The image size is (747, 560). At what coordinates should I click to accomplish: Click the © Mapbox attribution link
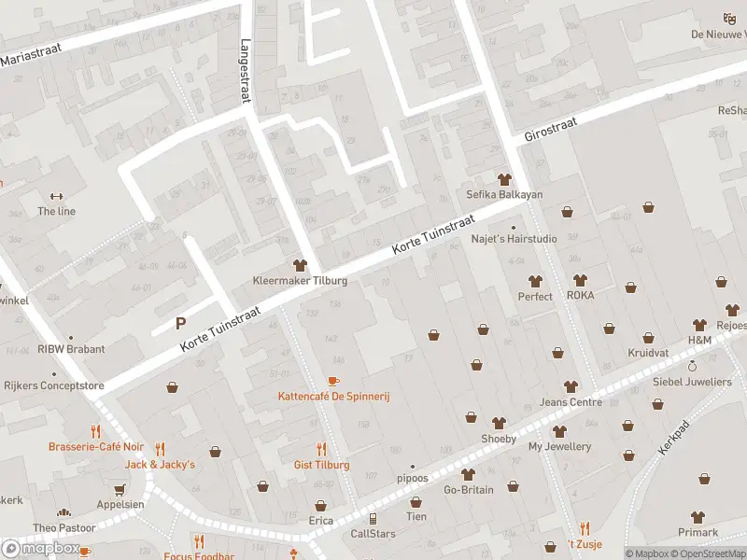(647, 553)
